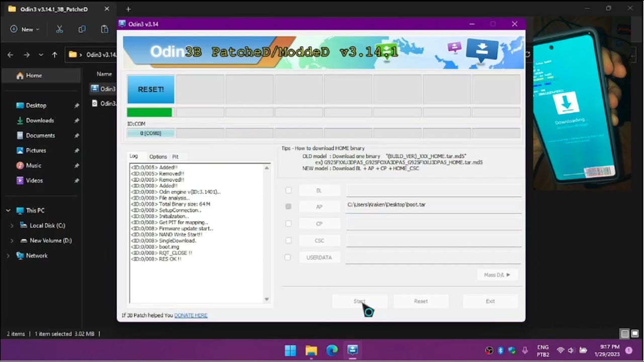Click the CSC file button
This screenshot has height=362, width=644.
(319, 241)
